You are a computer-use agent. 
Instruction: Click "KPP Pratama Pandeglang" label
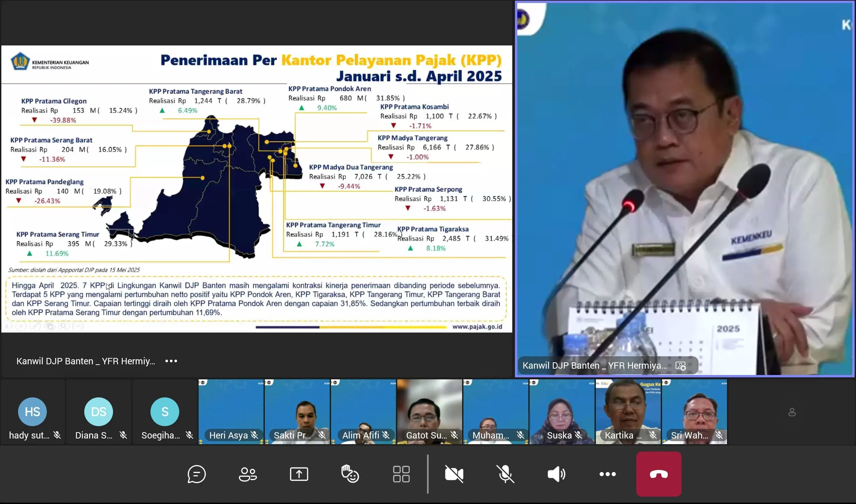(x=44, y=182)
